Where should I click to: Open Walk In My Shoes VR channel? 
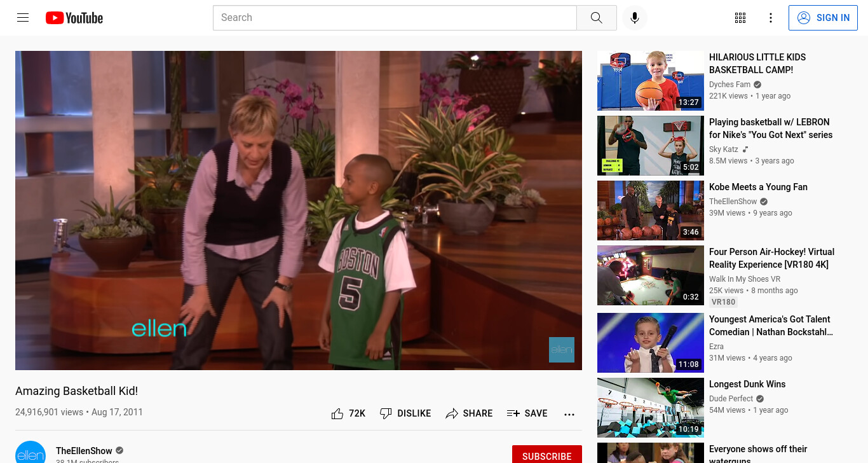745,279
